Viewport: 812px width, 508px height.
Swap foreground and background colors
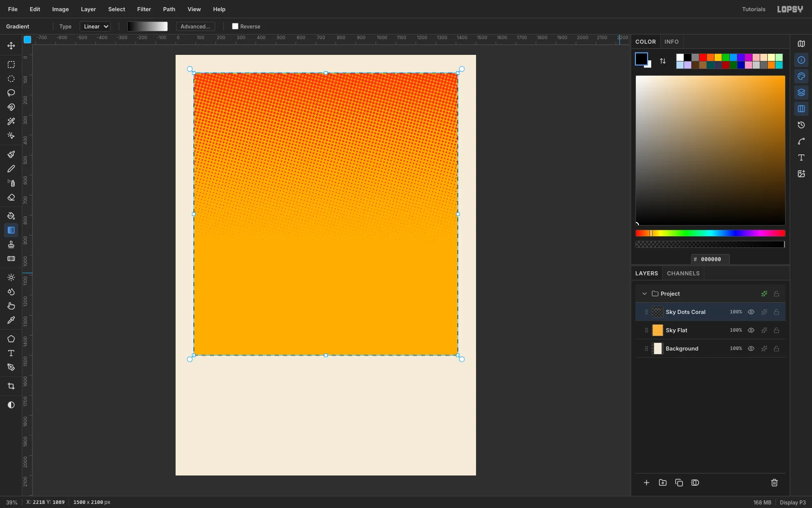tap(663, 61)
